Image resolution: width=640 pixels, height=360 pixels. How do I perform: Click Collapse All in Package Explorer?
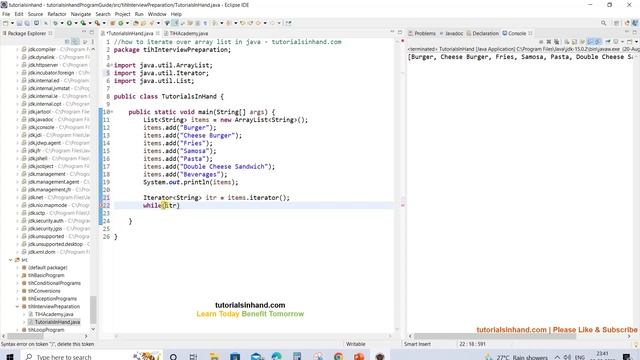click(67, 42)
